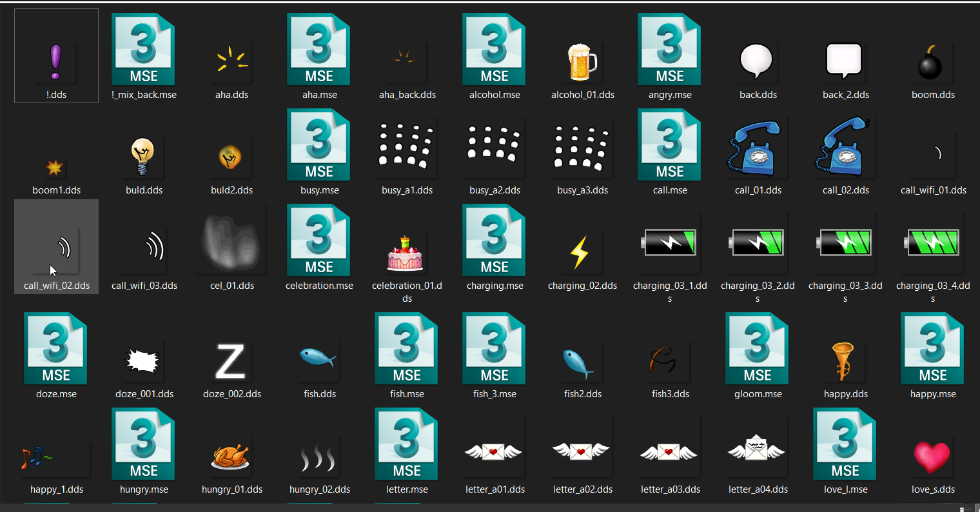Open the busy.mse file icon

click(x=319, y=146)
